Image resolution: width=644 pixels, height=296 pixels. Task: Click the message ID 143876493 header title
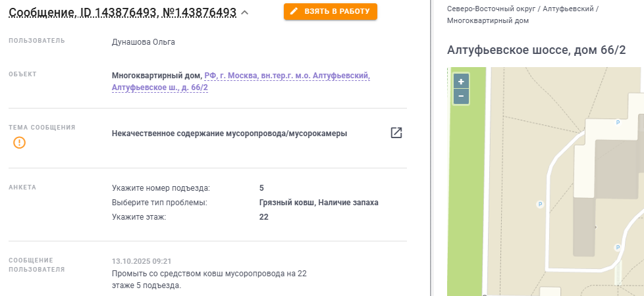[122, 12]
